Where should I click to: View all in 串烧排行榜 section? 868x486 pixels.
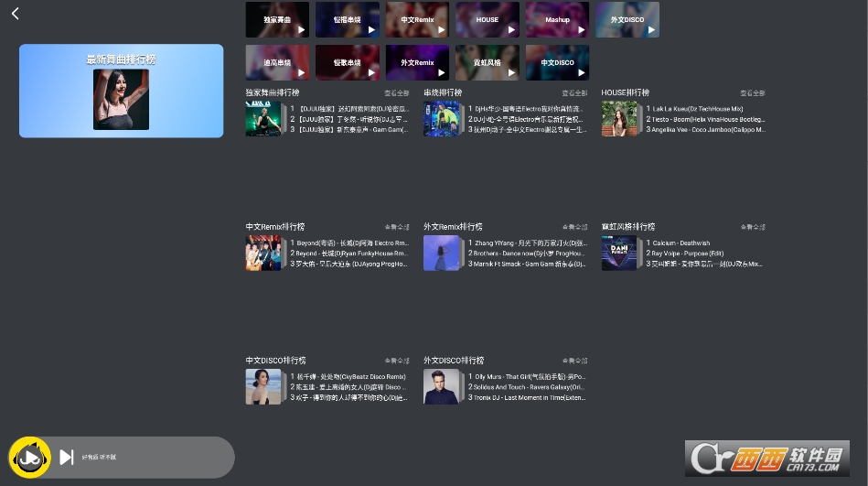[574, 93]
